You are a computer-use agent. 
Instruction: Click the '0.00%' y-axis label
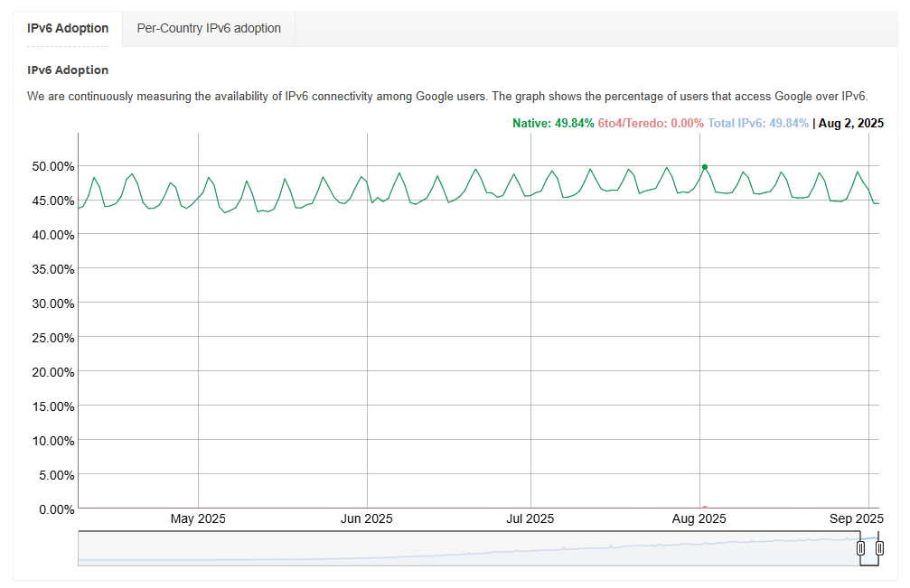click(x=57, y=509)
